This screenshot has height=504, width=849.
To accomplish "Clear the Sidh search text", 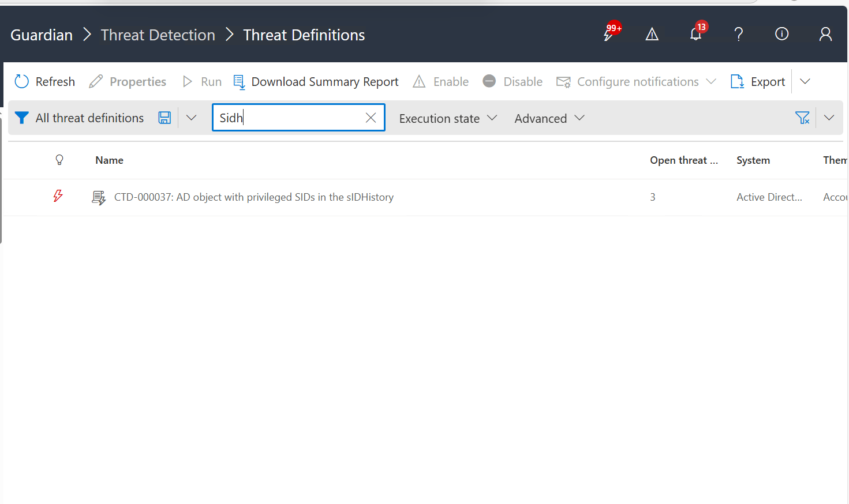I will tap(371, 118).
